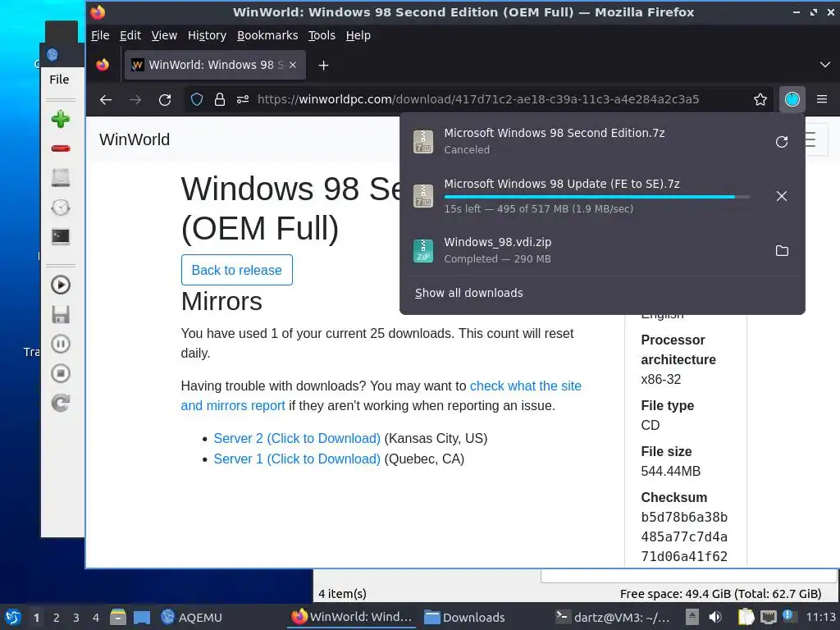Image resolution: width=840 pixels, height=630 pixels.
Task: Select the WinWorld Windows 98 tab
Action: coord(216,65)
